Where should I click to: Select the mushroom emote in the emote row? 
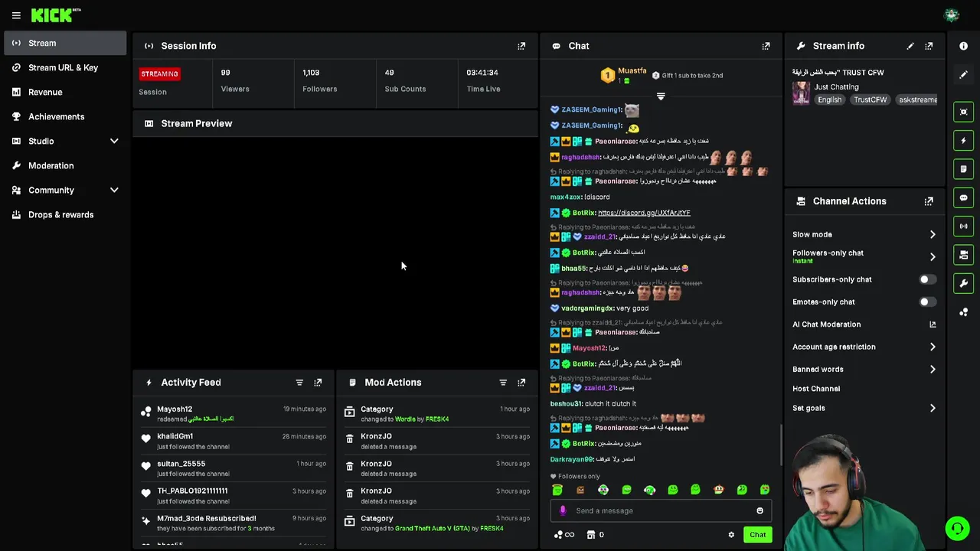pyautogui.click(x=718, y=490)
